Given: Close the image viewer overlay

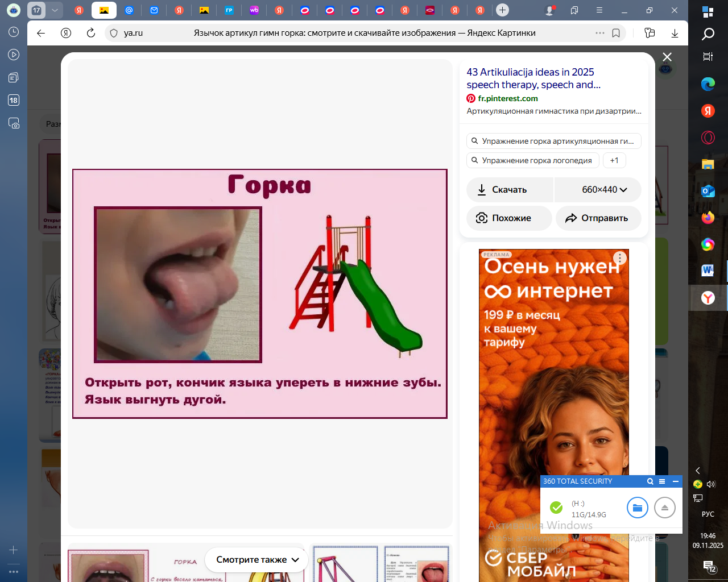Looking at the screenshot, I should click(x=667, y=57).
